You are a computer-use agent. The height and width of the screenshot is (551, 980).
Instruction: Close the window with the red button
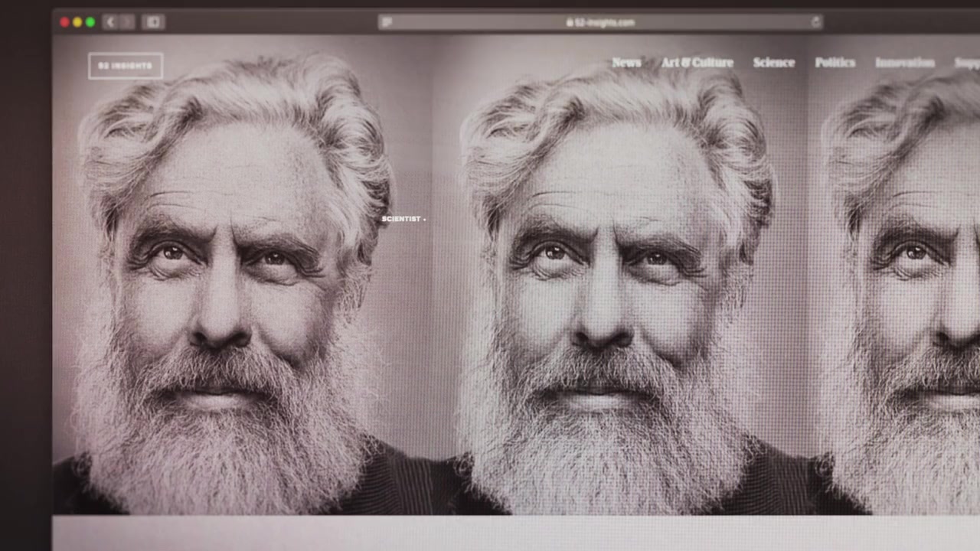(x=64, y=22)
